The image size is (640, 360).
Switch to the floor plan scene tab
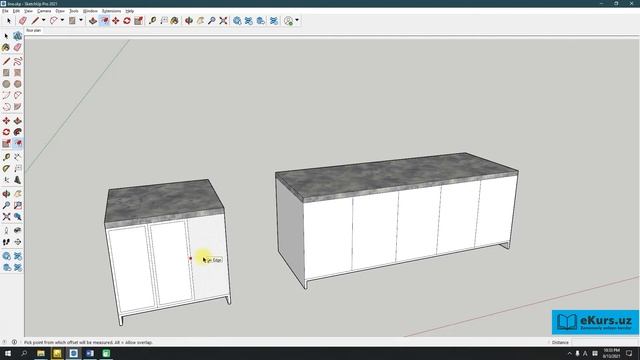coord(33,31)
